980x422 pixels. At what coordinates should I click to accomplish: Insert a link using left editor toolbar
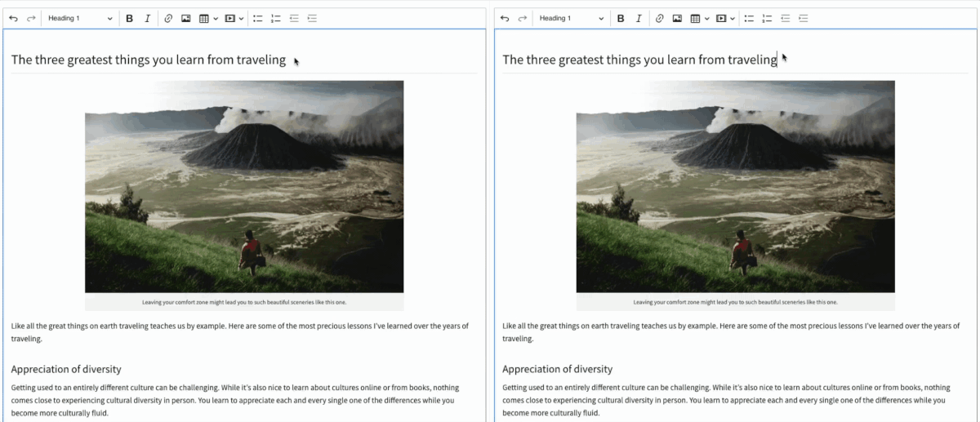[168, 19]
